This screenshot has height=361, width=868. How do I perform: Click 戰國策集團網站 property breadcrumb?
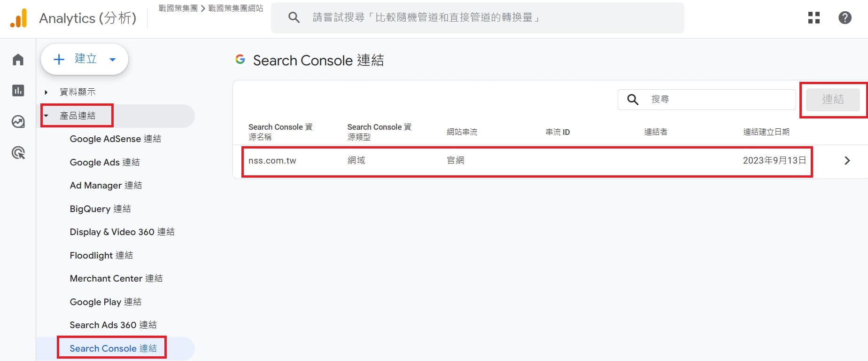point(236,8)
